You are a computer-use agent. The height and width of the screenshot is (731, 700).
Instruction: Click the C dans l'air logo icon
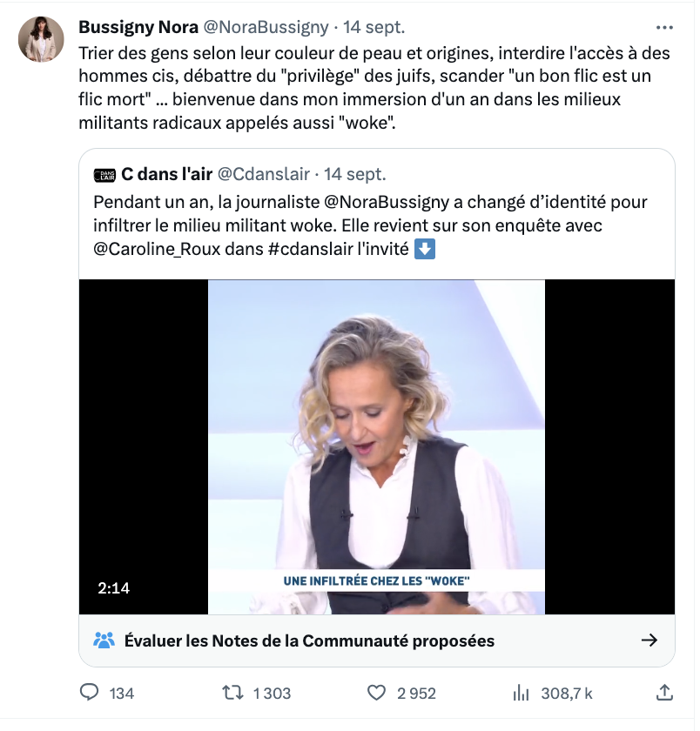coord(104,175)
